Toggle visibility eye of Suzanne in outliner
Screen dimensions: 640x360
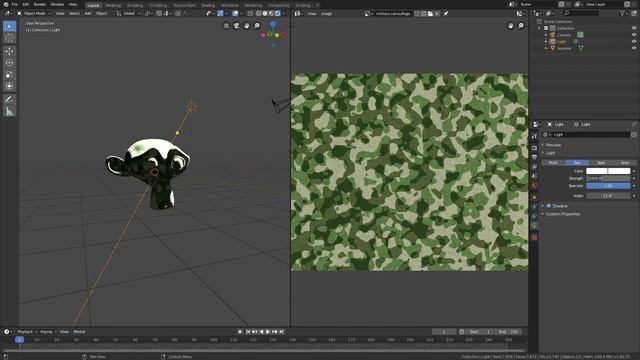click(634, 48)
